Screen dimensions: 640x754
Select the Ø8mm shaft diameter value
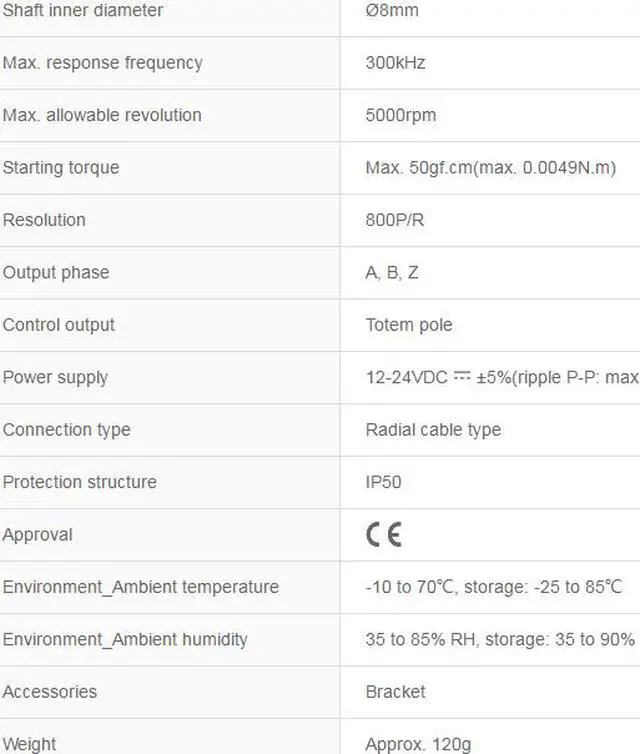(392, 11)
